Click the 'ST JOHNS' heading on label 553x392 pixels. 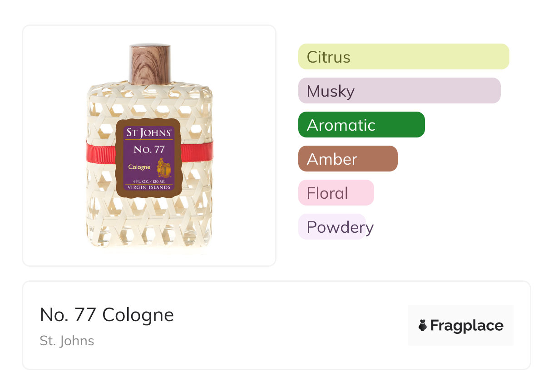point(149,132)
